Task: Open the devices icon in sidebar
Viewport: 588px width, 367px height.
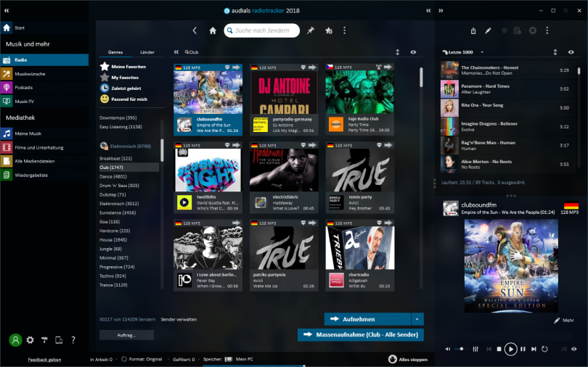Action: pos(59,340)
